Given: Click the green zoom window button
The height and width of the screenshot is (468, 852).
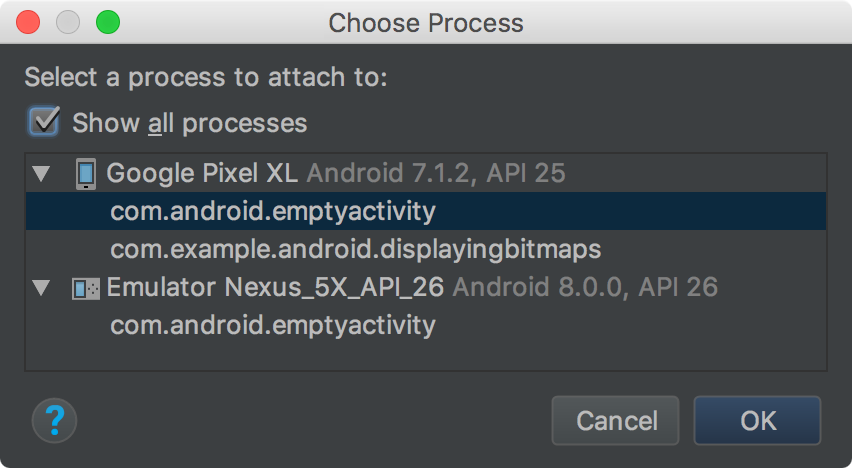Looking at the screenshot, I should [106, 22].
